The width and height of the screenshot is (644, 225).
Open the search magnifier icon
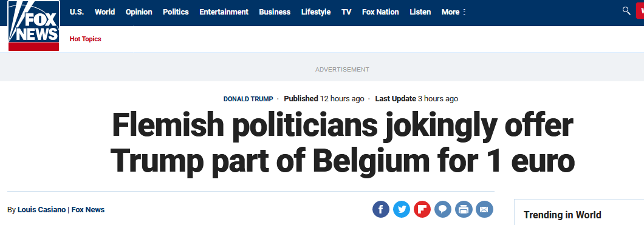coord(626,11)
